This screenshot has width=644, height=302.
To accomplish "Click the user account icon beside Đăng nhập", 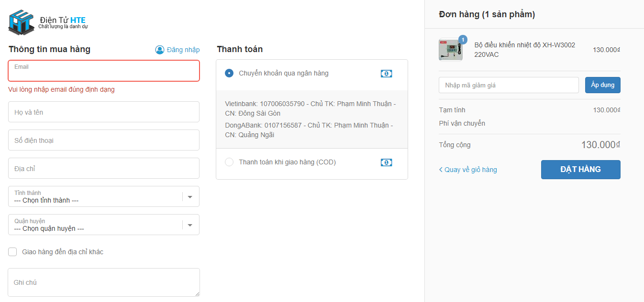I will 160,50.
